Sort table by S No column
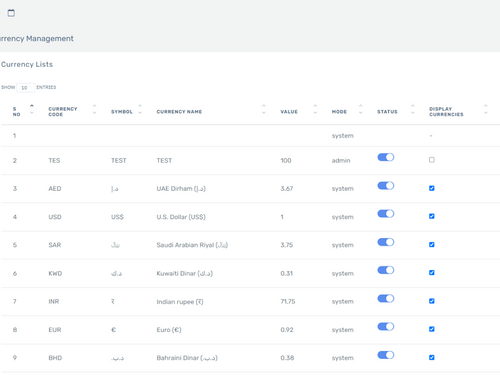Viewport: 500px width, 375px height. 32,109
